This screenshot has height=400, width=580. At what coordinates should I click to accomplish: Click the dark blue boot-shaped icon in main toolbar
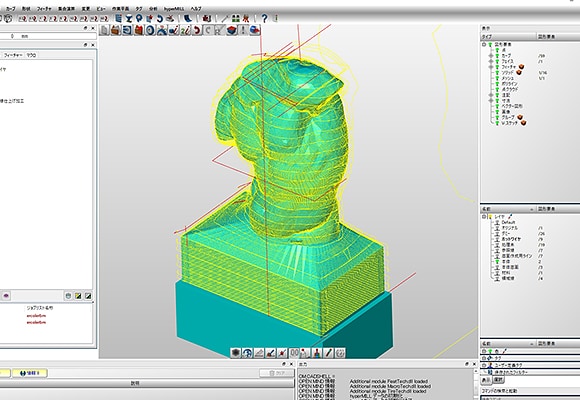pos(188,18)
